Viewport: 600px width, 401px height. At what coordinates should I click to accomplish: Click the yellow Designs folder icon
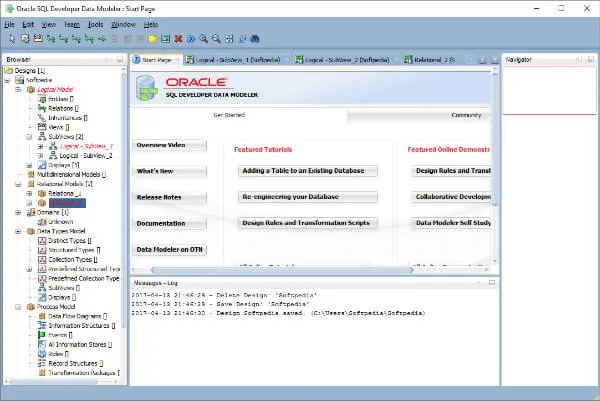pyautogui.click(x=8, y=70)
